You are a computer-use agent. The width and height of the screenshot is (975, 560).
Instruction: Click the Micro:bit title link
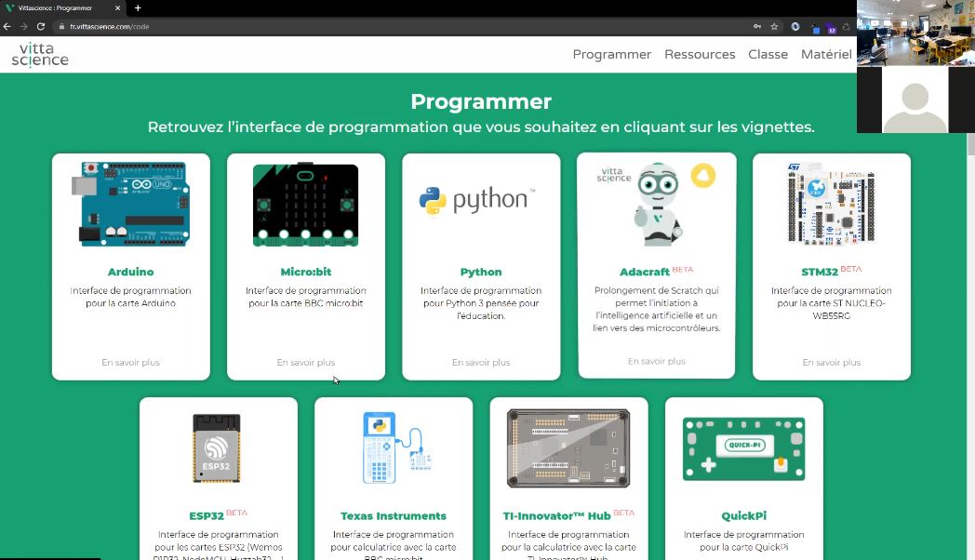[306, 272]
